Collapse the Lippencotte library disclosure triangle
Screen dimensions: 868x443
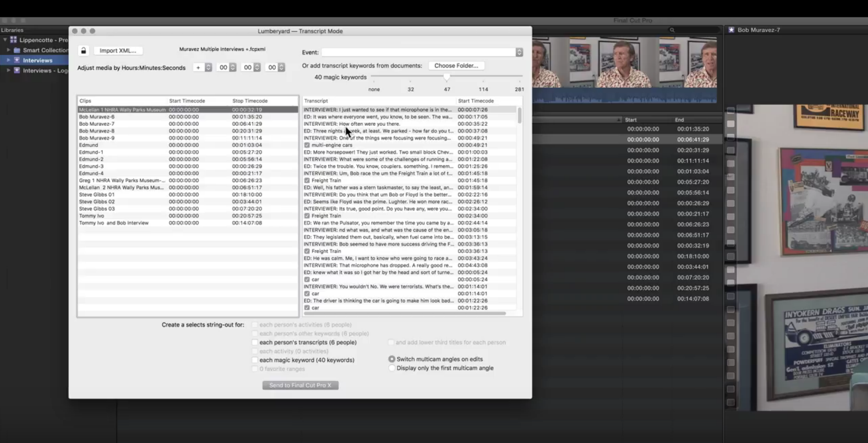[5, 40]
